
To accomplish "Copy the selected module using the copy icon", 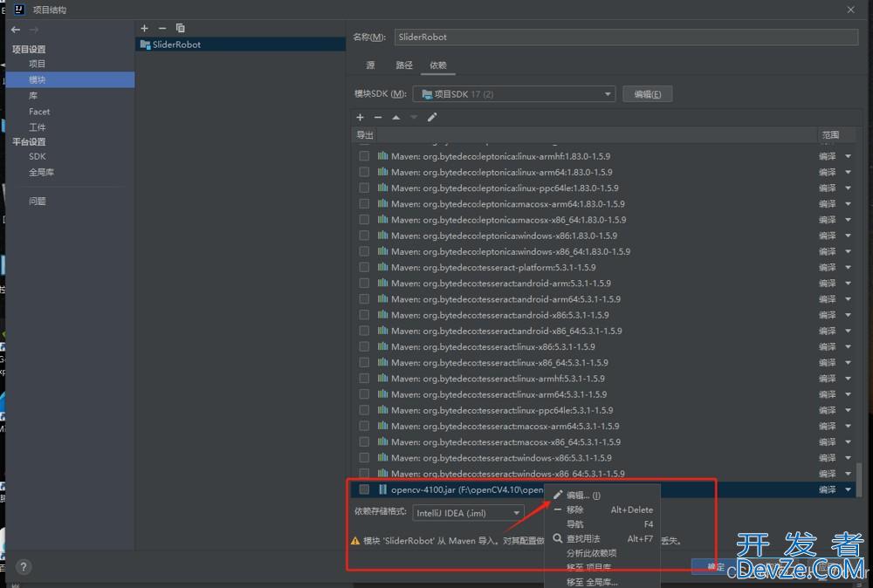I will click(180, 28).
